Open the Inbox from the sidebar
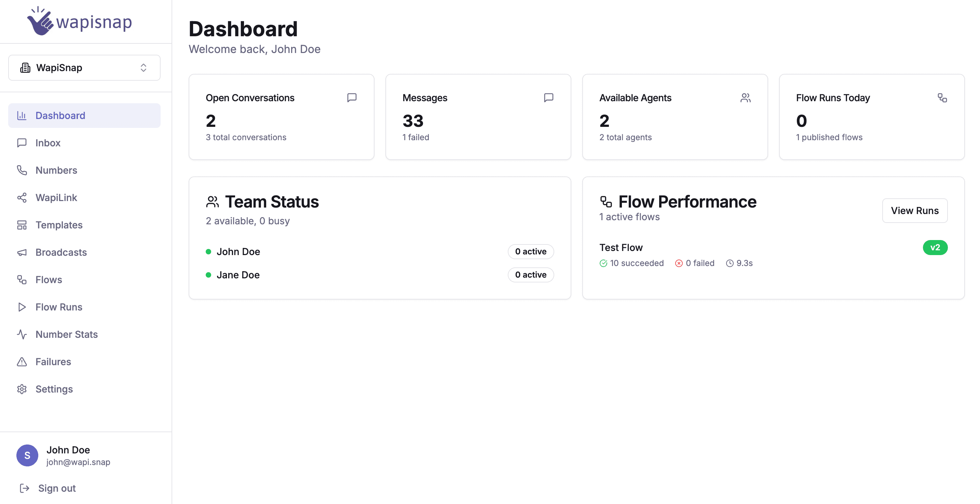 (x=47, y=143)
